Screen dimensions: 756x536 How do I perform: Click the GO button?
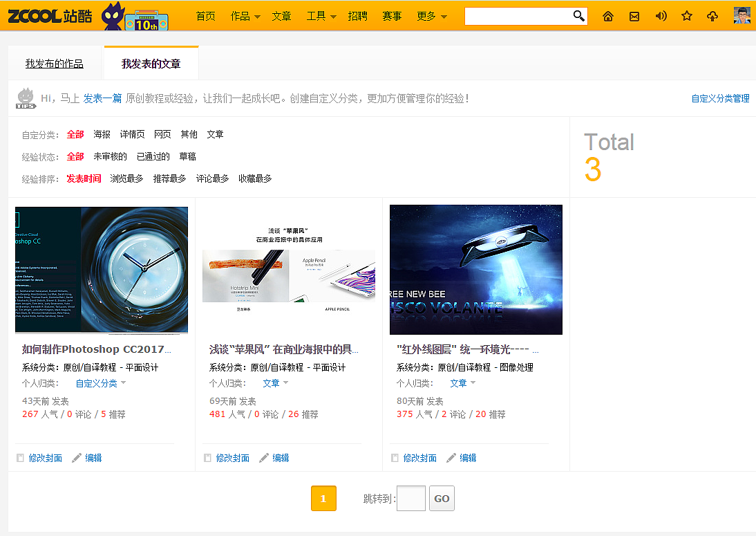click(x=442, y=499)
